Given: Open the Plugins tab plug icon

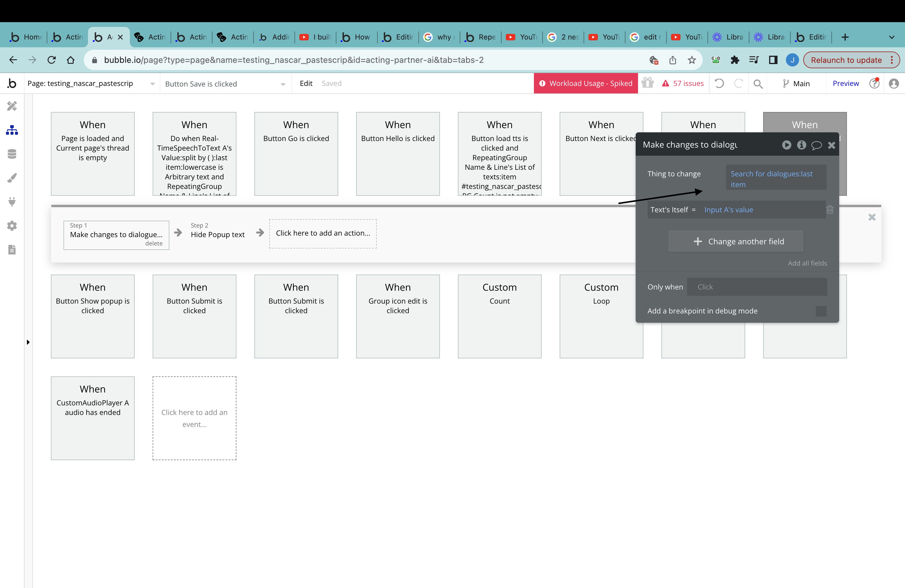Looking at the screenshot, I should tap(12, 201).
